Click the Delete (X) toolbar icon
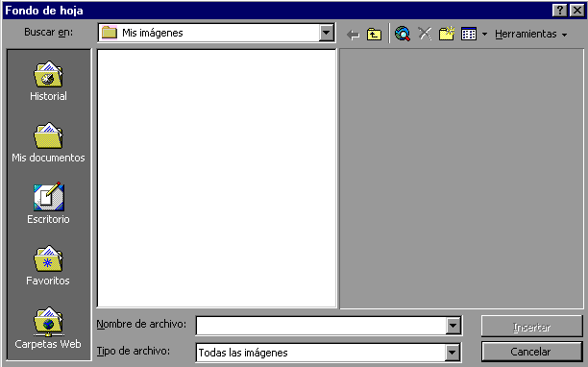588x367 pixels. (425, 34)
